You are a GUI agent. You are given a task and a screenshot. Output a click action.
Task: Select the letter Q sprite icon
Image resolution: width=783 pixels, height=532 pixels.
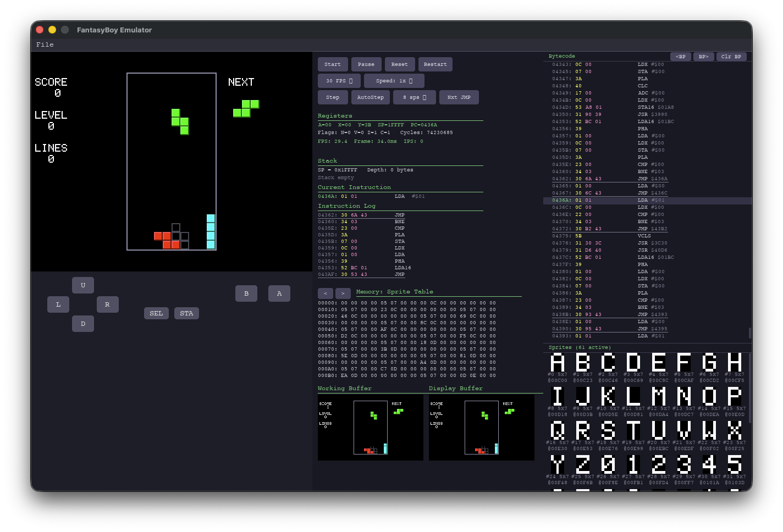(x=558, y=430)
